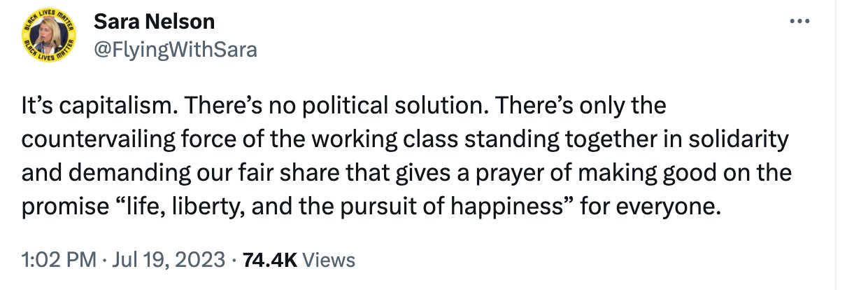Open the Sara Nelson display name link
868x290 pixels.
click(154, 22)
